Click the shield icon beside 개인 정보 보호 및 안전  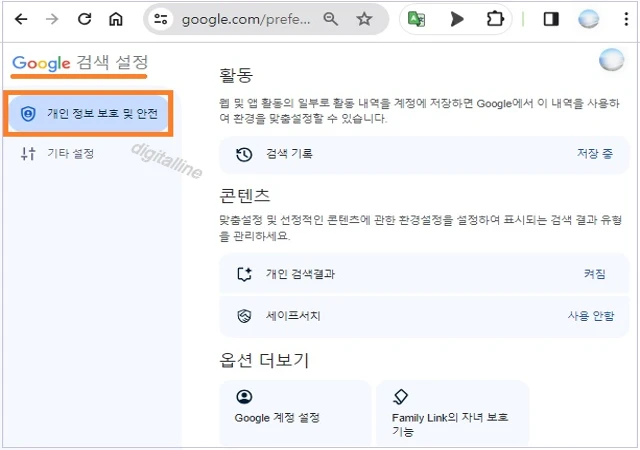pyautogui.click(x=28, y=114)
